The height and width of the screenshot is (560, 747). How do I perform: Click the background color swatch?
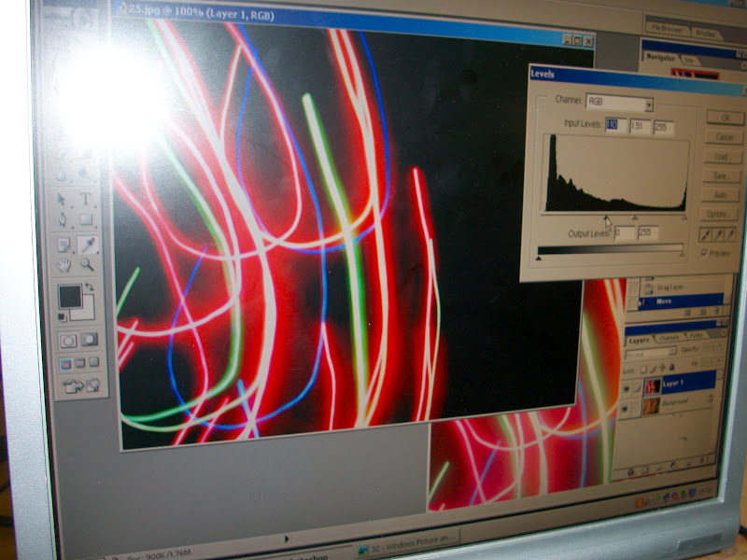coord(87,313)
